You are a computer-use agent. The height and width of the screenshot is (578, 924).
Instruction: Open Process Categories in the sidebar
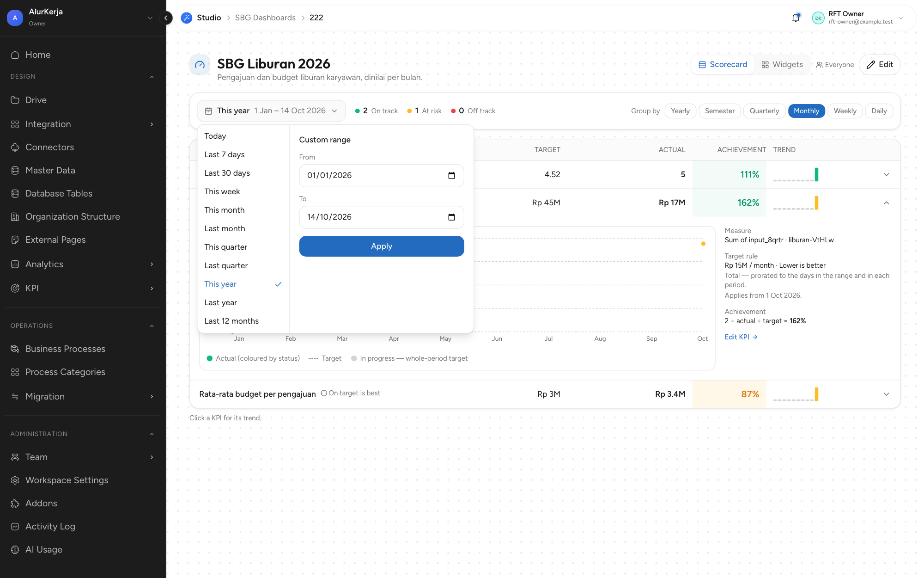83,372
